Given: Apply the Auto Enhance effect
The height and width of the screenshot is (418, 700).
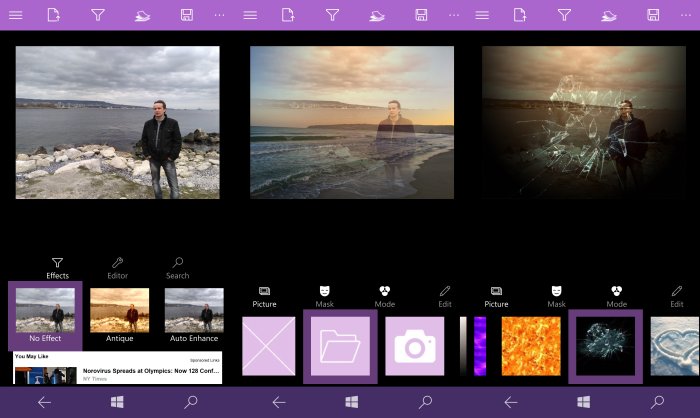Looking at the screenshot, I should [x=194, y=316].
